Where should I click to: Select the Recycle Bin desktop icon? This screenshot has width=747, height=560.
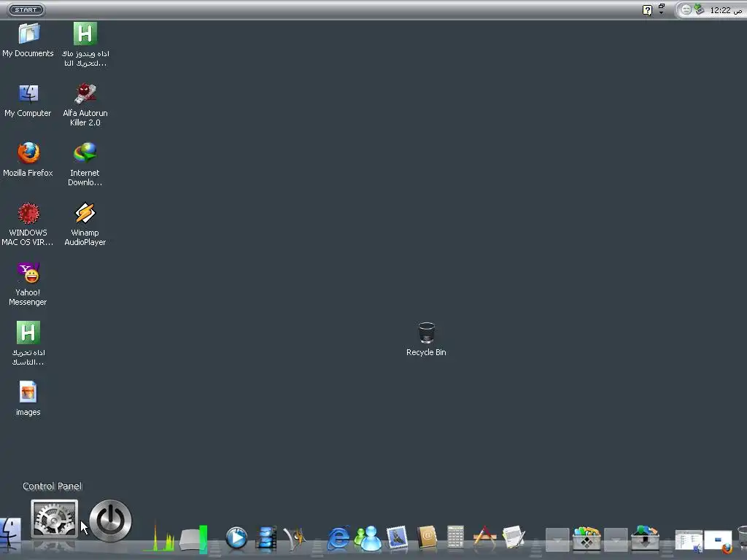[426, 332]
